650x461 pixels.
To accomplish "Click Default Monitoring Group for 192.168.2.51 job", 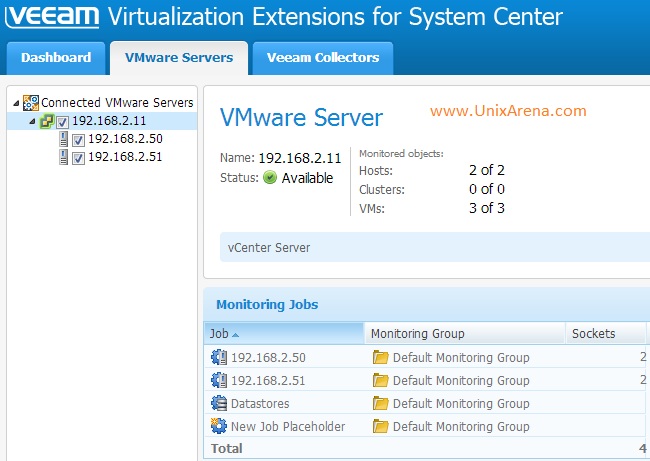I will point(461,380).
